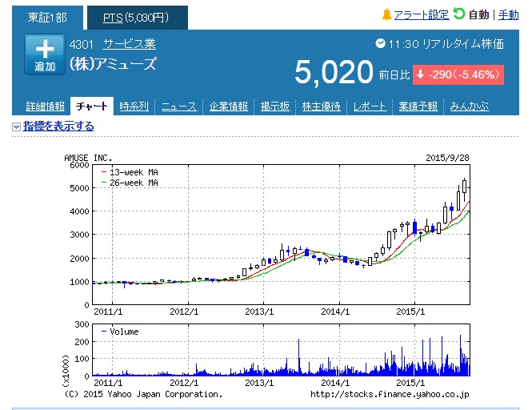Select the 東証1部 market tab
Image resolution: width=532 pixels, height=410 pixels.
click(x=46, y=17)
